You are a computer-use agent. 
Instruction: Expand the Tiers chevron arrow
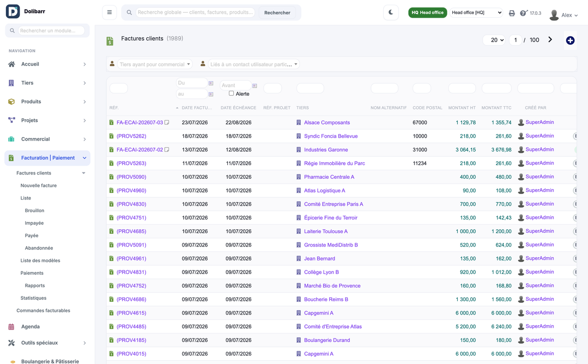(85, 83)
